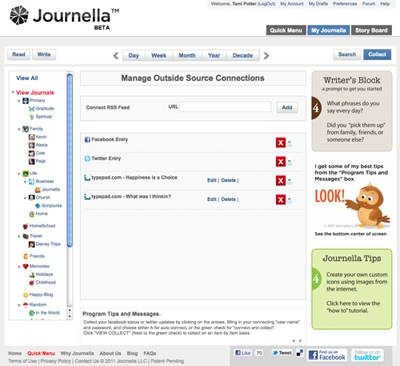Click the Twitter icon beside Twitter Entry
The image size is (400, 366).
[x=87, y=159]
